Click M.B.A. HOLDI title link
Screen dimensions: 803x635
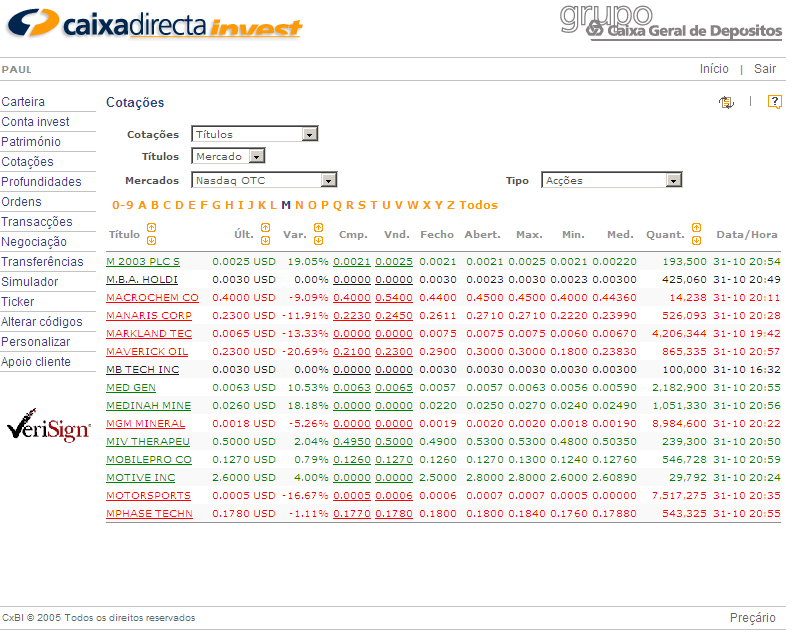[142, 280]
